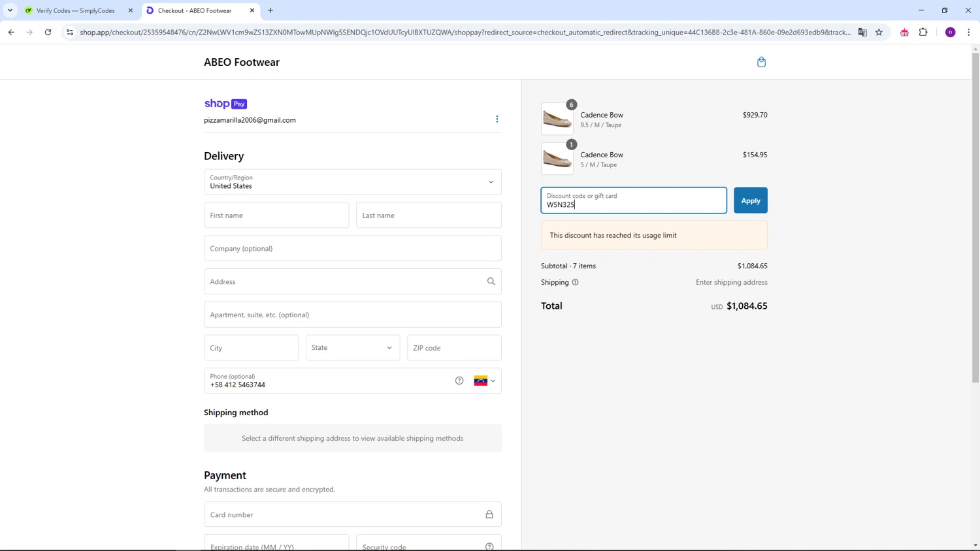Click the $929.70 item price
This screenshot has width=980, height=551.
[755, 115]
